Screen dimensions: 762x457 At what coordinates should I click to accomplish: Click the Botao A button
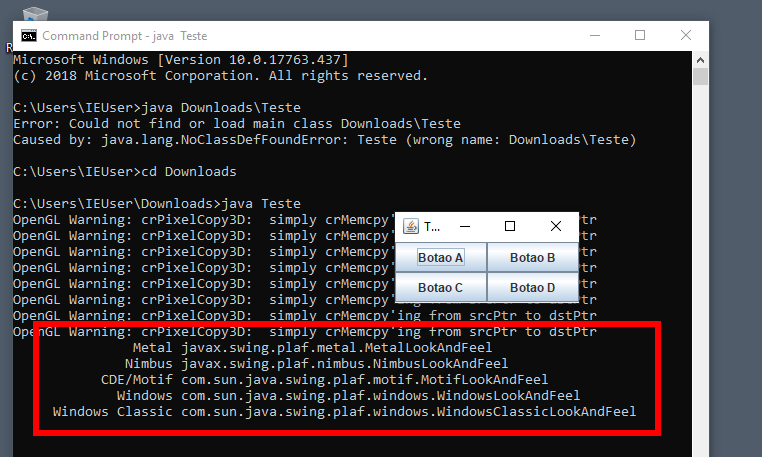pyautogui.click(x=441, y=258)
